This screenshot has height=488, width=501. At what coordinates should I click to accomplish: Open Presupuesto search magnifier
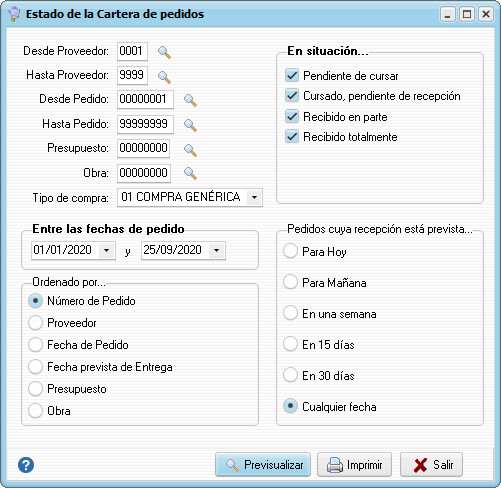click(x=190, y=150)
